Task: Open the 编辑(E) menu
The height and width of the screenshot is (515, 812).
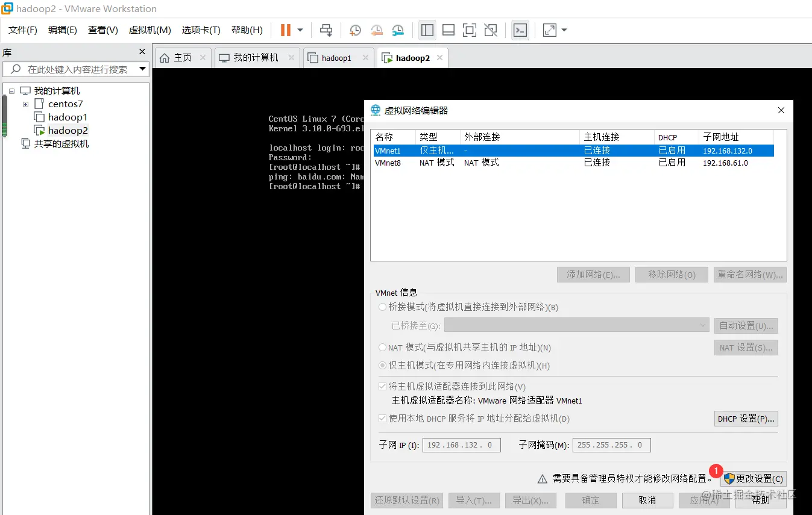Action: tap(63, 30)
